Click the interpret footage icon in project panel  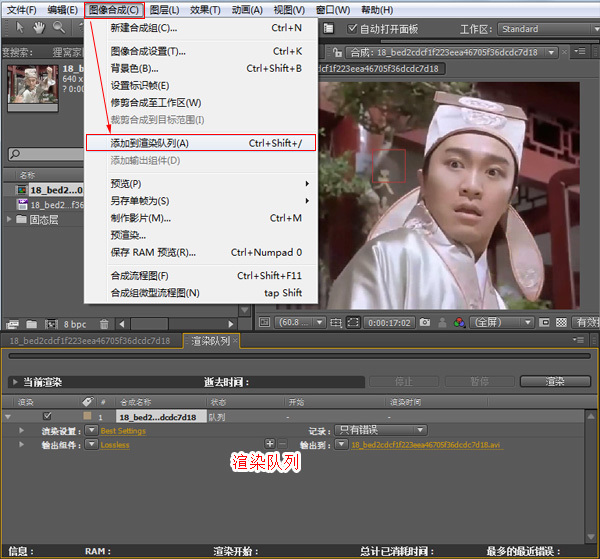[x=12, y=324]
